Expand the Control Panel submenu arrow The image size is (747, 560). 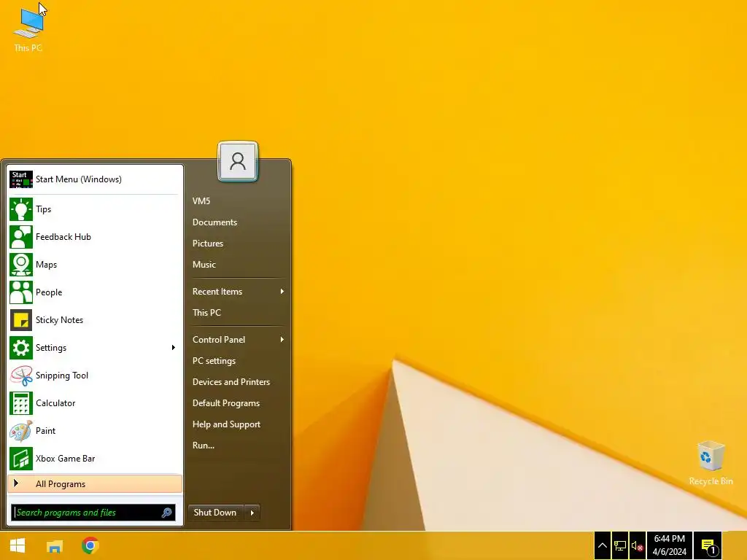(x=282, y=340)
